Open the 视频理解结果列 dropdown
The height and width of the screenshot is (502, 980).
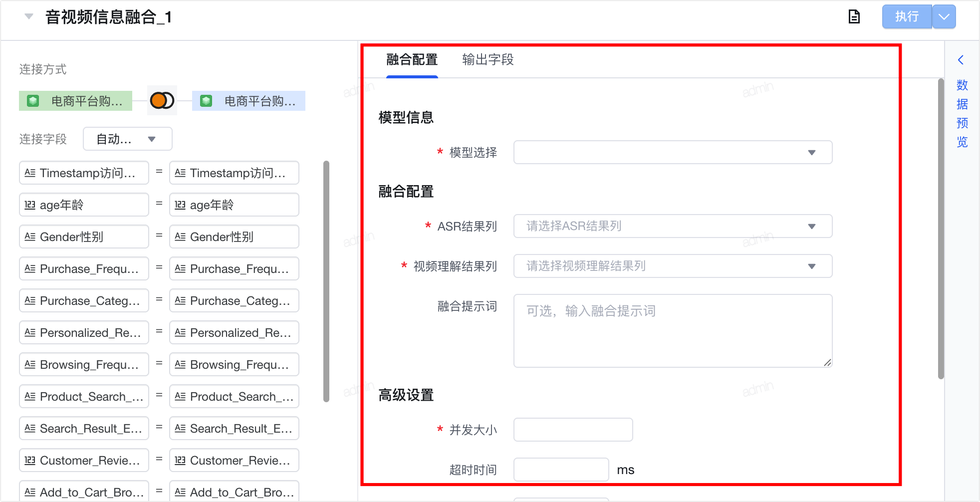click(x=673, y=266)
